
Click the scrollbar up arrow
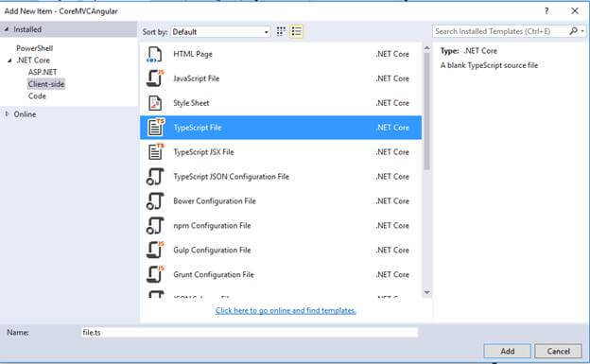[426, 48]
